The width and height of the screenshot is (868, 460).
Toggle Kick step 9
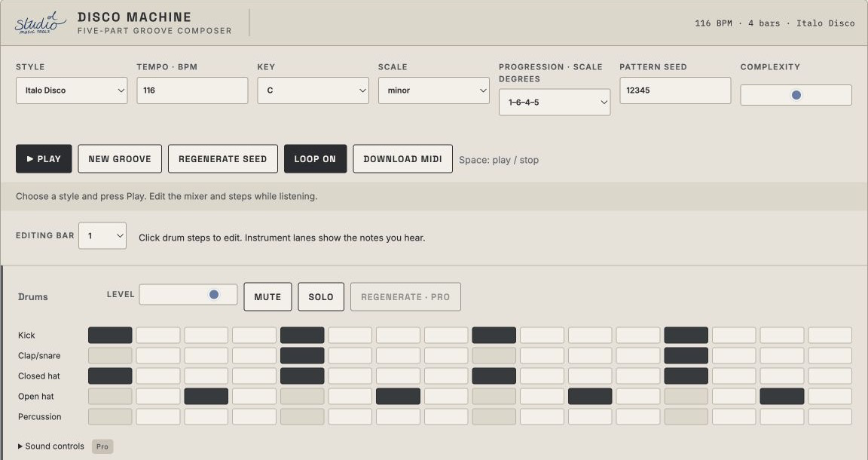point(494,336)
